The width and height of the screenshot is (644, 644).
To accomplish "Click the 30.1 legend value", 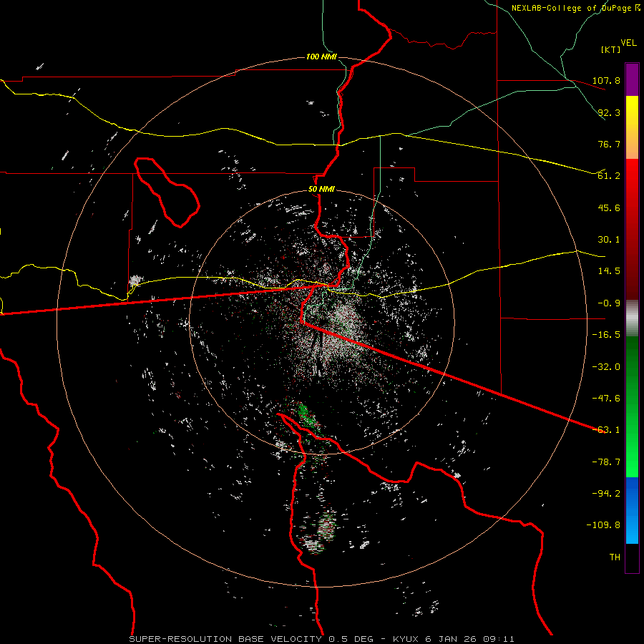I will [x=609, y=240].
